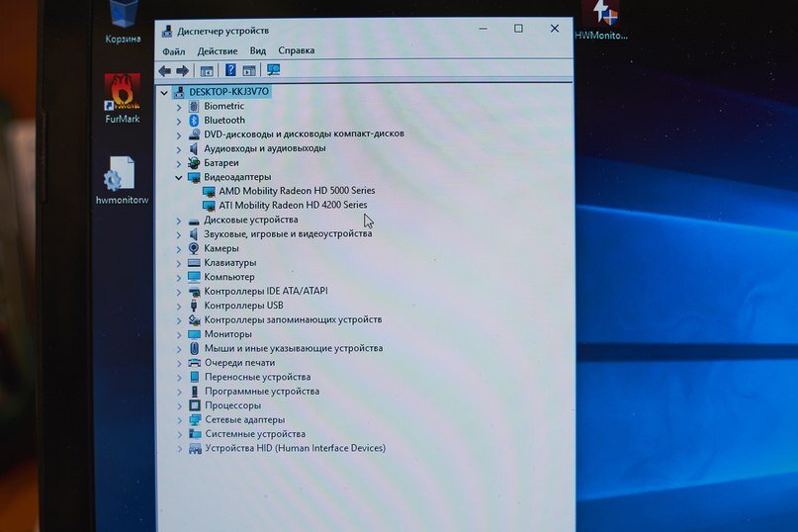
Task: Select the Biometric row label
Action: click(223, 106)
